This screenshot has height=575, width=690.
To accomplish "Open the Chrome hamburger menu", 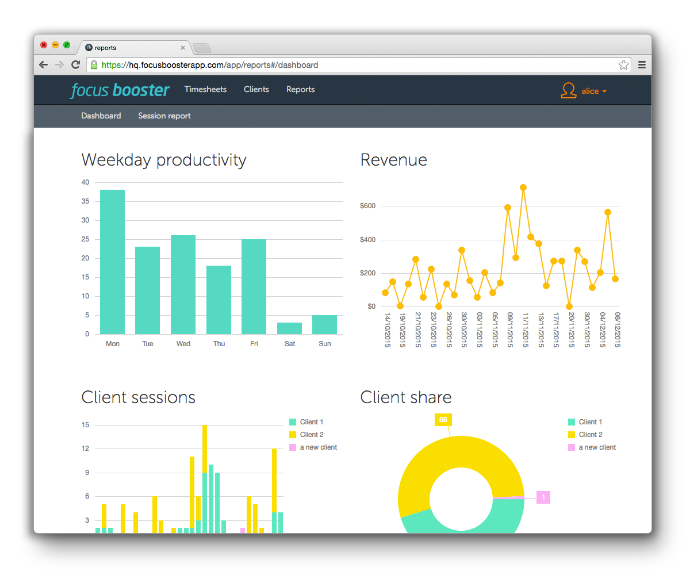I will (x=642, y=65).
